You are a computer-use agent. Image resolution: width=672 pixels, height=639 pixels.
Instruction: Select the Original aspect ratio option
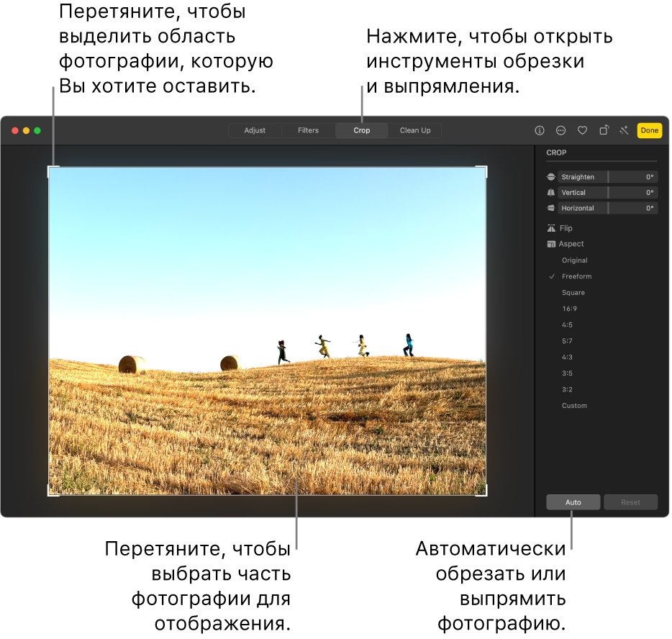click(x=574, y=260)
